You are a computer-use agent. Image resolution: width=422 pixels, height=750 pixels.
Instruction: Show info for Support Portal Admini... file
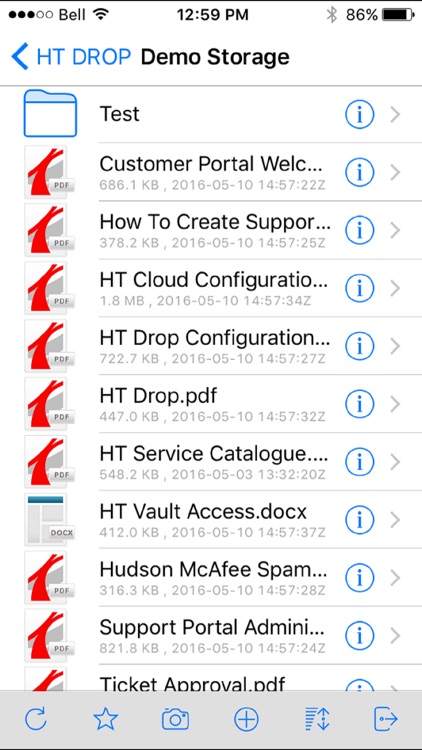pos(359,636)
